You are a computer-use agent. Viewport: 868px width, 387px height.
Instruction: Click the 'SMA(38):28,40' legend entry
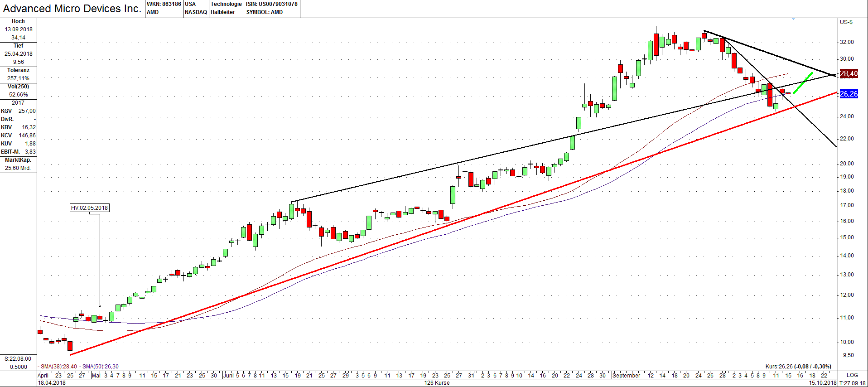tap(59, 367)
